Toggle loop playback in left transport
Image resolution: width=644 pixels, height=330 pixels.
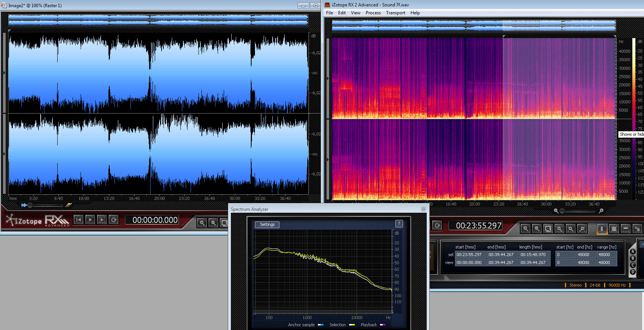point(114,220)
